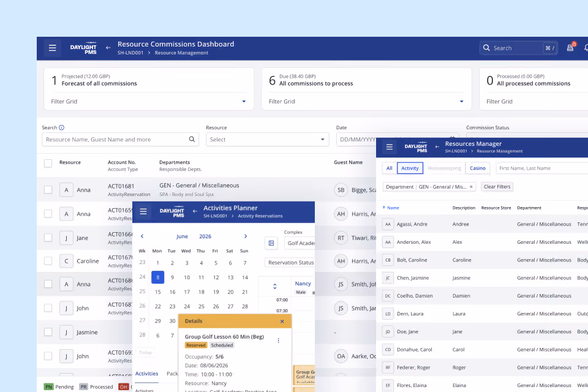Click Date DD/MM/YYYY input field
588x392 pixels.
click(358, 140)
